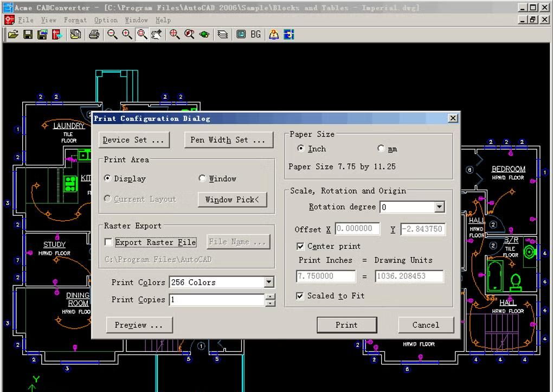Open the Option menu
553x392 pixels.
click(106, 20)
